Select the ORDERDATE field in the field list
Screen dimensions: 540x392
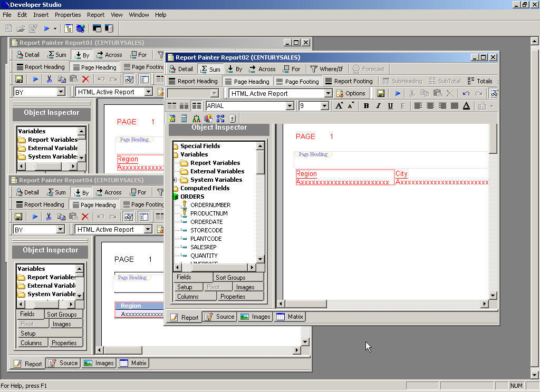pos(206,222)
